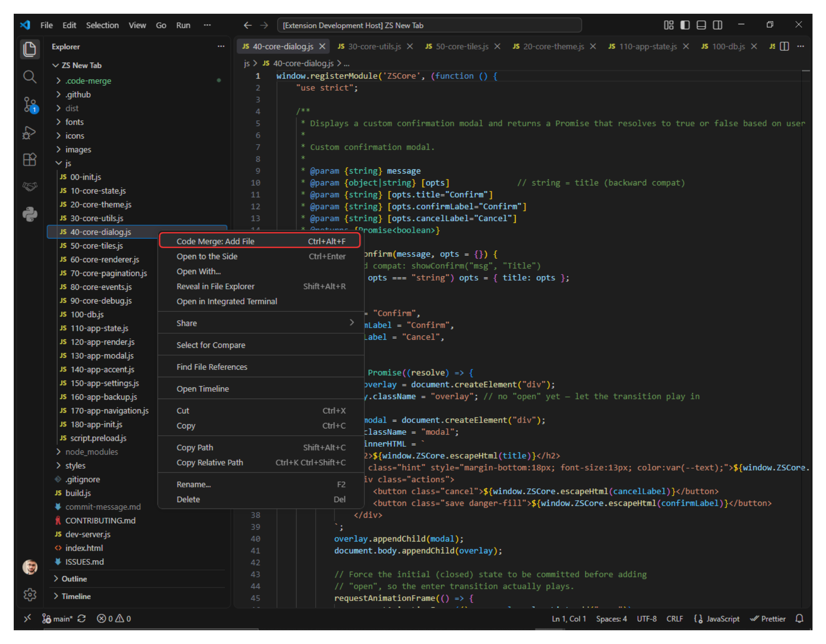The width and height of the screenshot is (826, 644).
Task: Open the Python icon in activity bar
Action: [x=30, y=214]
